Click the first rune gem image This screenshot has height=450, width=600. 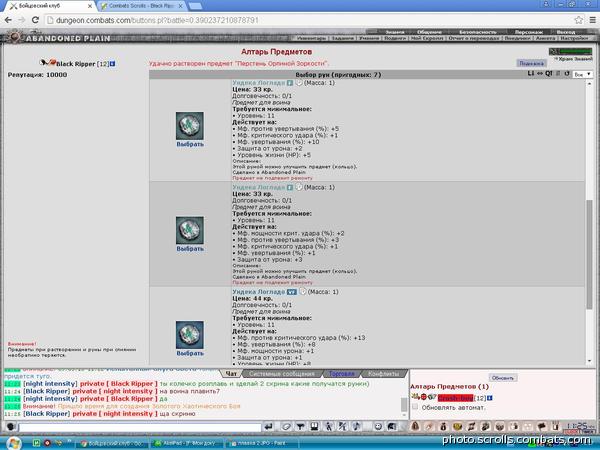pos(190,126)
